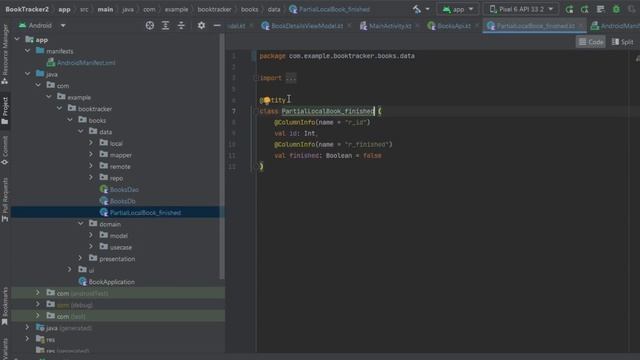
Task: Collapse the app module node
Action: click(17, 40)
